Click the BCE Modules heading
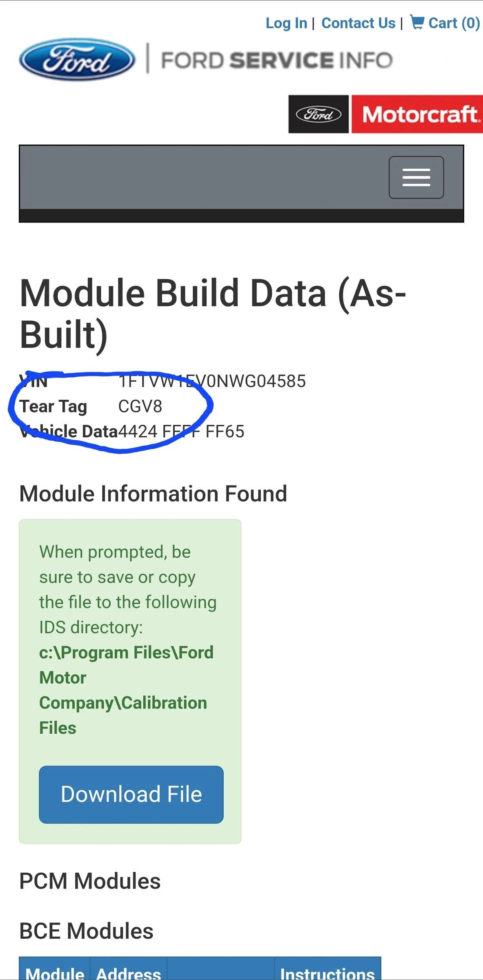483x980 pixels. [x=86, y=931]
